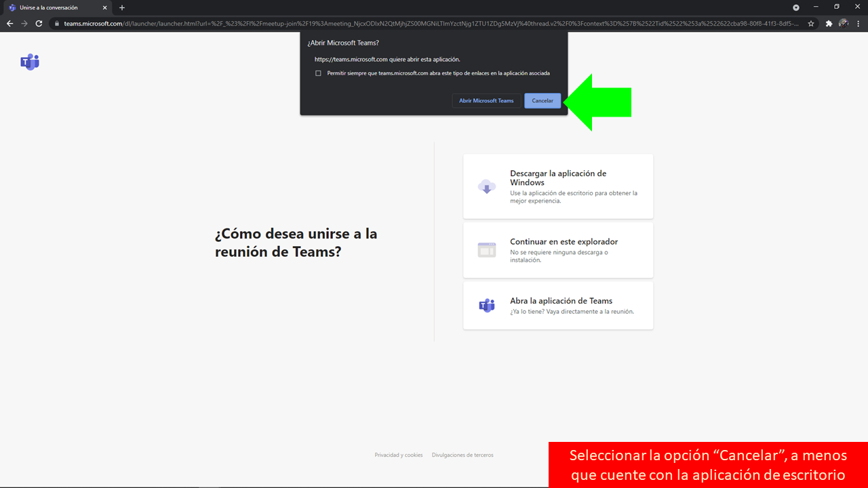Open the 'Divulgaciones de terceros' link
This screenshot has width=868, height=488.
[462, 455]
